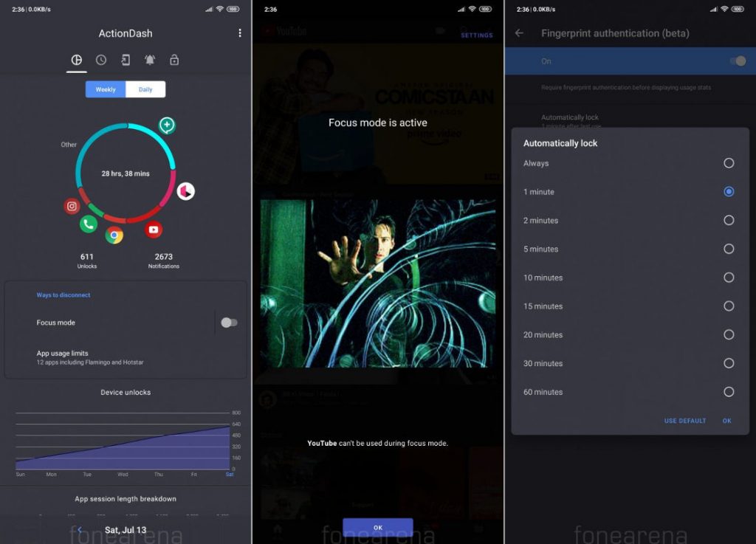Image resolution: width=756 pixels, height=544 pixels.
Task: Select the 20 minutes option
Action: click(629, 335)
